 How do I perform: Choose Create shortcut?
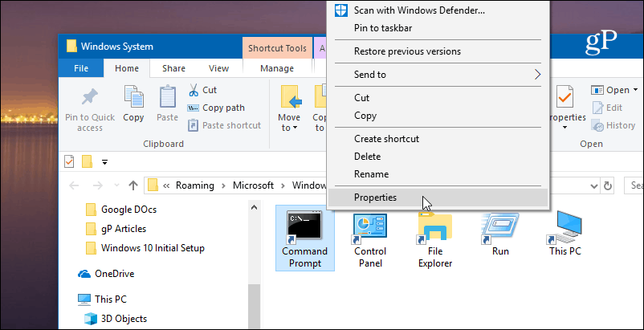[438, 139]
